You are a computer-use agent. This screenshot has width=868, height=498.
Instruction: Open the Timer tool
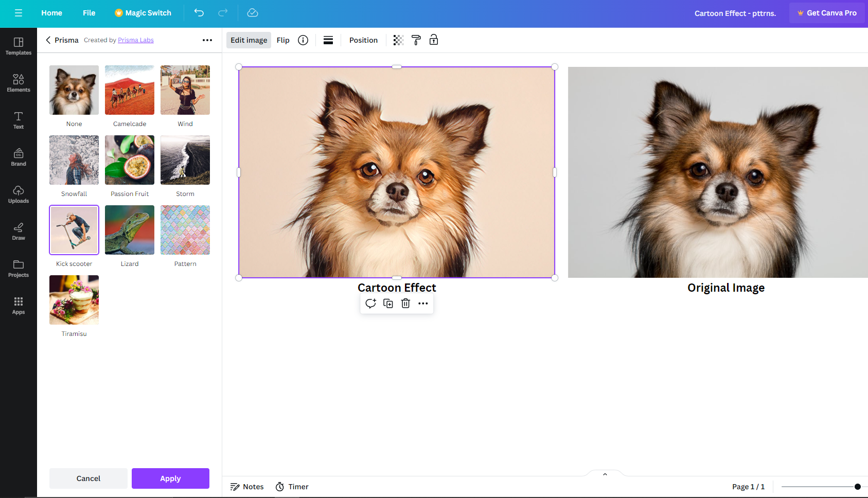[x=292, y=487]
